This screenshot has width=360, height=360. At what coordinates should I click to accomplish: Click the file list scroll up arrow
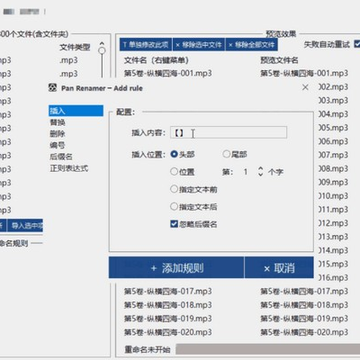[102, 43]
